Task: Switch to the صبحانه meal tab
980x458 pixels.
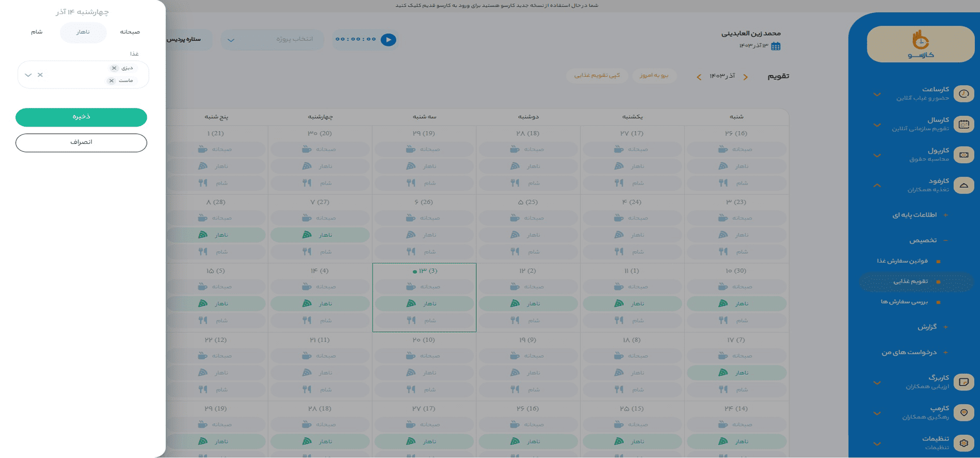Action: [130, 32]
